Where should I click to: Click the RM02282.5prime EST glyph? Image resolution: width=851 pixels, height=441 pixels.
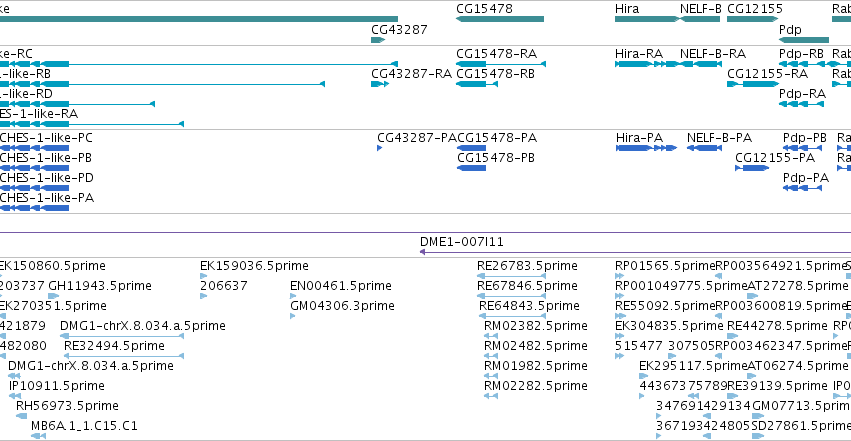click(491, 397)
